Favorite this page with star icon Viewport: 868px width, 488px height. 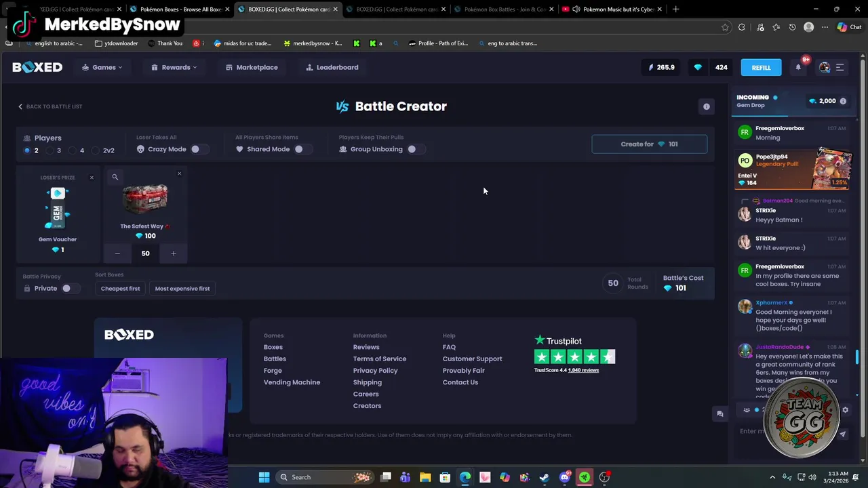click(725, 27)
